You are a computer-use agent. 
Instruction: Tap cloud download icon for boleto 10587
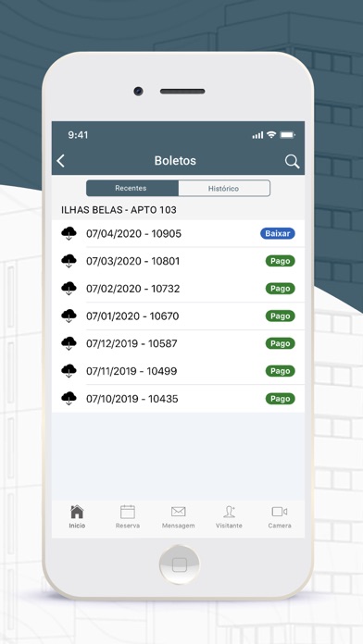tap(69, 343)
